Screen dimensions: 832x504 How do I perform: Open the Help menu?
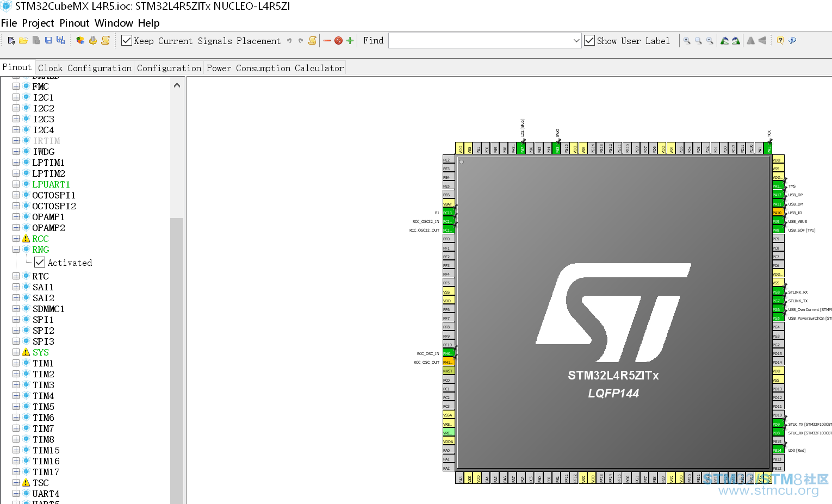click(x=148, y=23)
